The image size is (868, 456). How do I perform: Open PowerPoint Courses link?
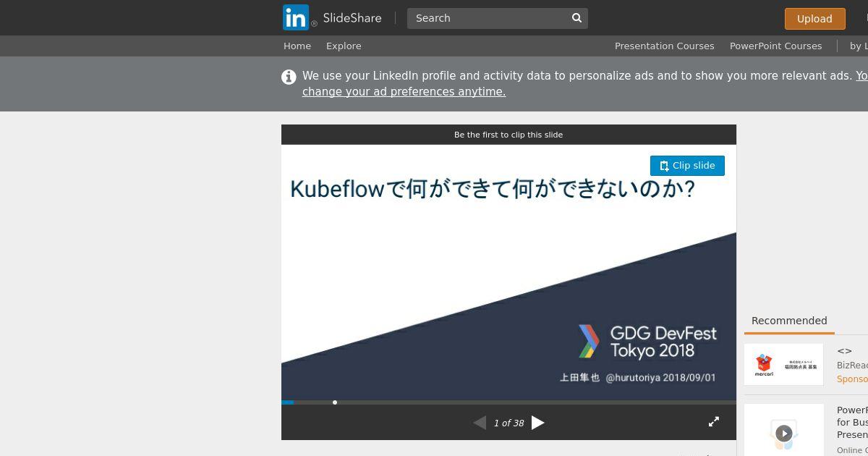[775, 46]
